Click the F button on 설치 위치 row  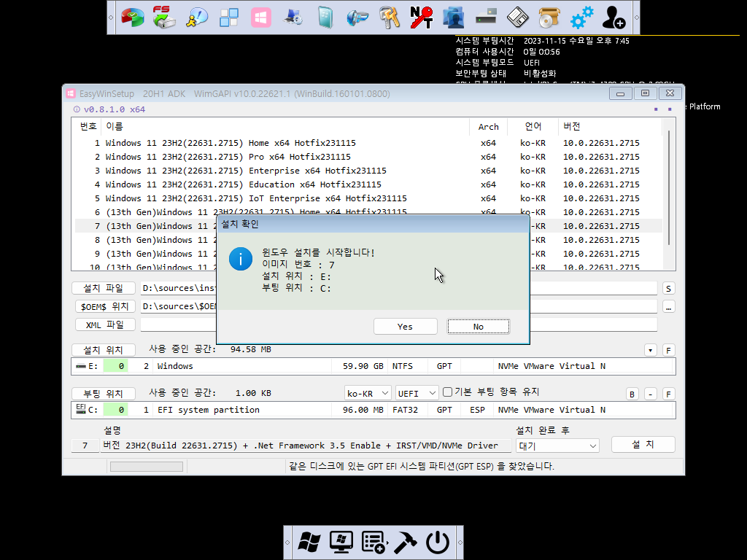[668, 351]
